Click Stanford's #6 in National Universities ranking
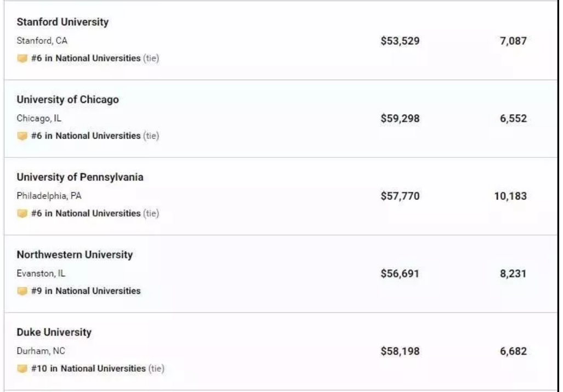Image resolution: width=563 pixels, height=392 pixels. pyautogui.click(x=86, y=58)
